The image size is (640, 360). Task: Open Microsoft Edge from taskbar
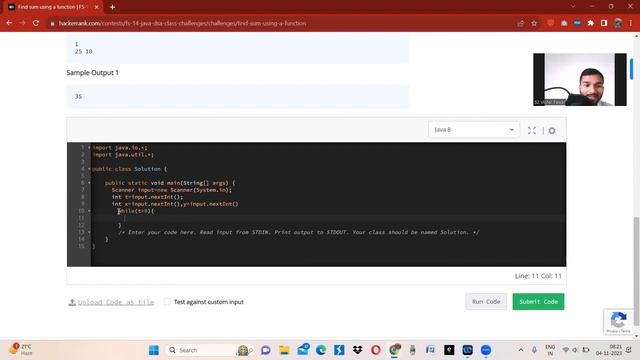click(321, 350)
